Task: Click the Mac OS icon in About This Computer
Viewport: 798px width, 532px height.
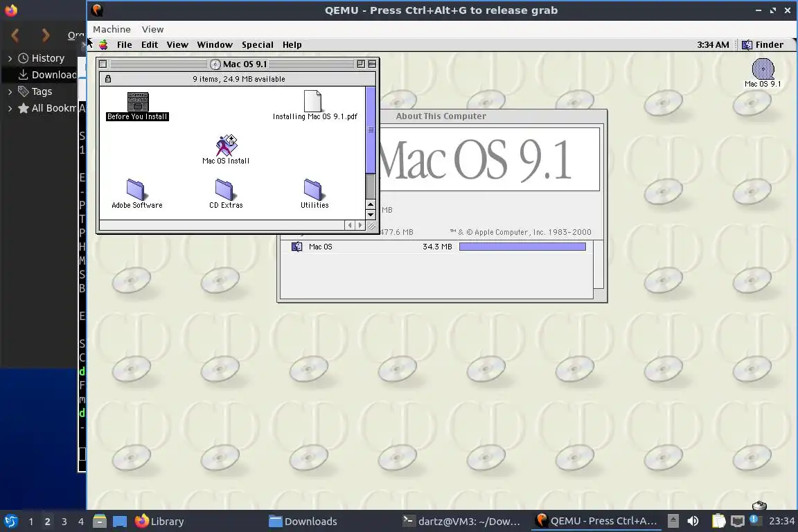Action: point(296,247)
